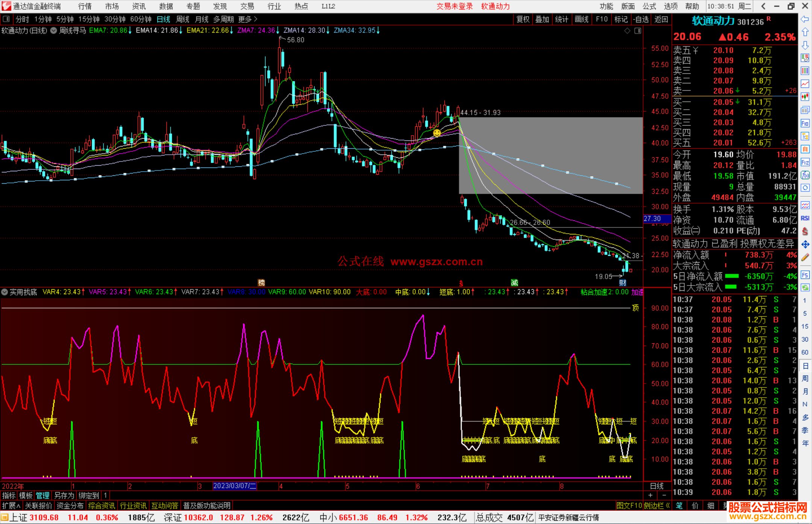Click the 叠加 button
Image resolution: width=812 pixels, height=524 pixels.
(x=542, y=19)
